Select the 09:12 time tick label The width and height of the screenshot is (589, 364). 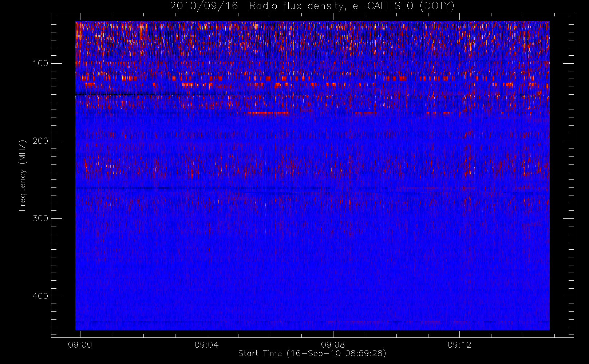(459, 345)
